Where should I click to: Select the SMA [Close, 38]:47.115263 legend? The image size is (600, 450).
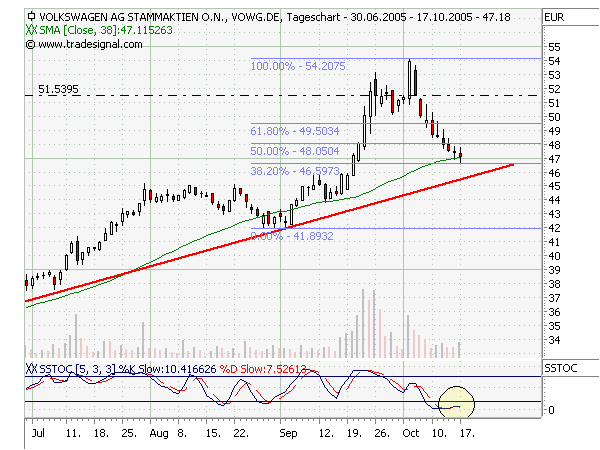point(106,30)
